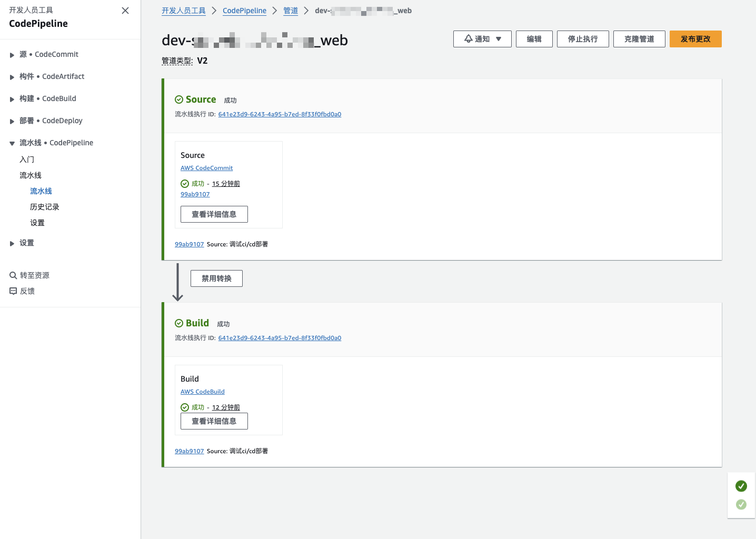Open commit 99ab9107 link below Source card
Screen dimensions: 756x539
coord(189,244)
